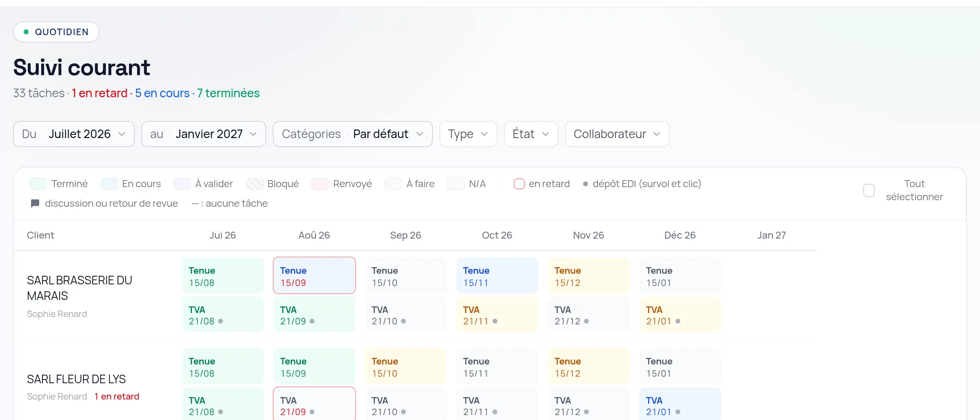Viewport: 980px width, 420px height.
Task: Click EDI deposit dot on Brasserie TVA 21/11
Action: click(x=495, y=321)
